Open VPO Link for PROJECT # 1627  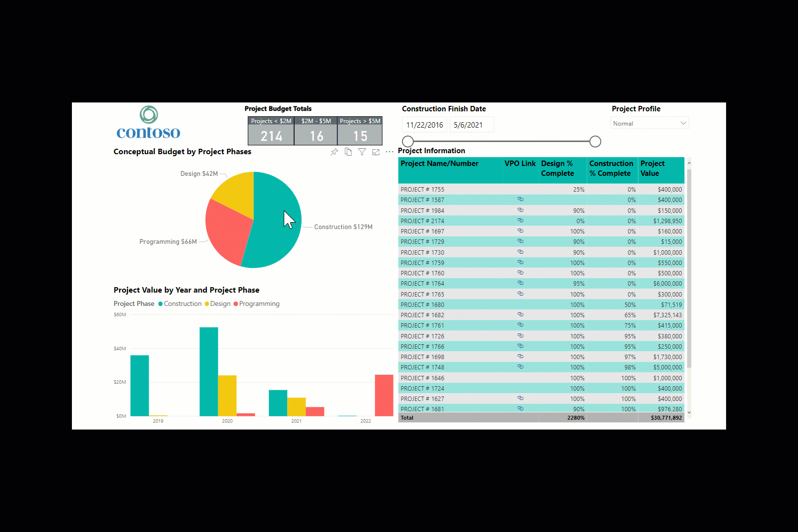[520, 399]
